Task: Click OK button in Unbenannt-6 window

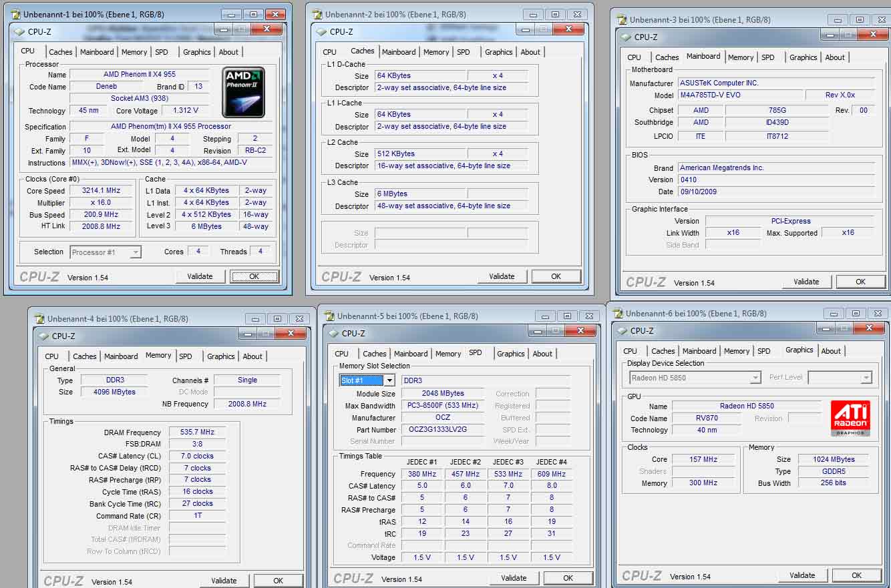Action: tap(856, 575)
